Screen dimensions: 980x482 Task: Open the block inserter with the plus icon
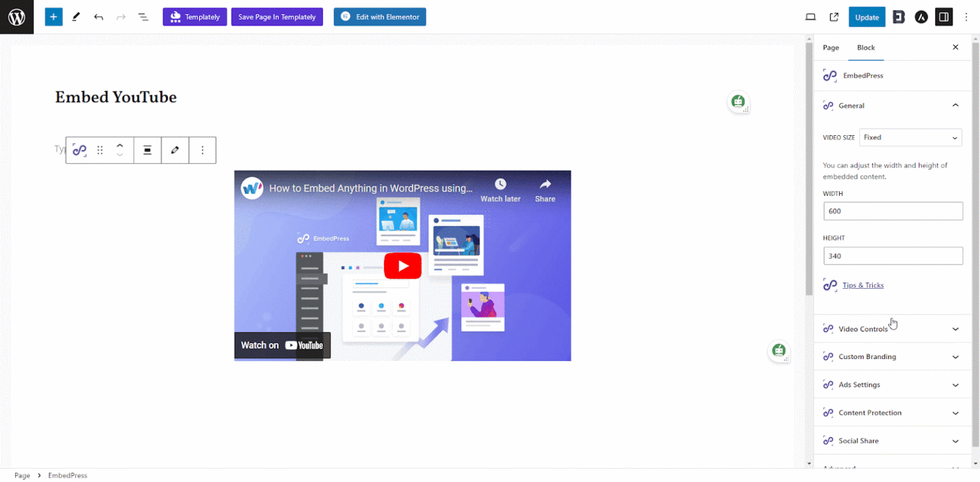point(54,17)
